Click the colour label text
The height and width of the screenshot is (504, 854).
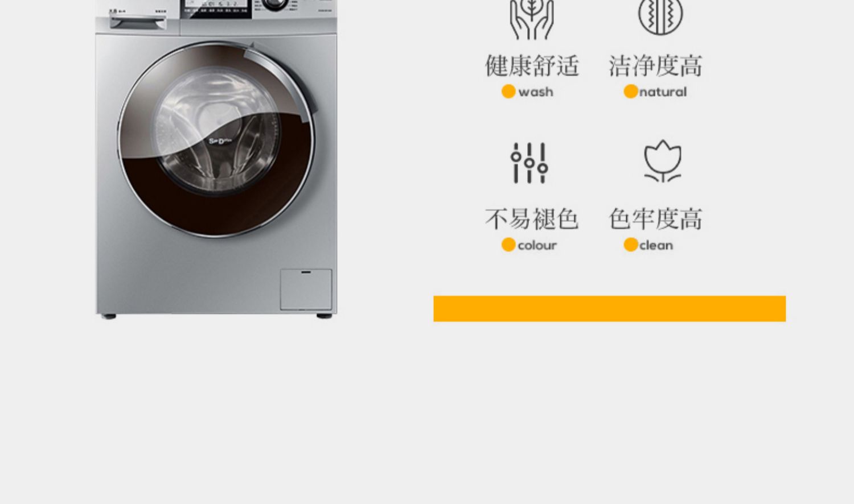tap(537, 245)
